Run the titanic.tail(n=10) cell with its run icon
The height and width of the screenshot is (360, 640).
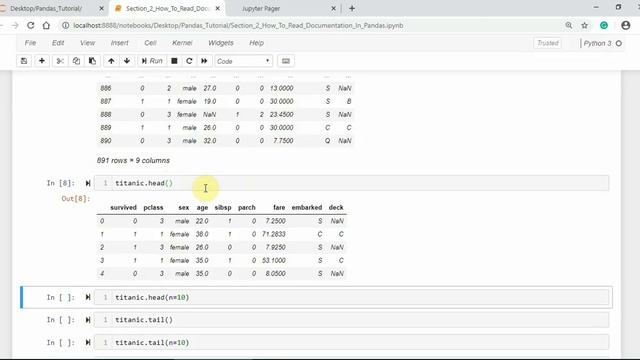pyautogui.click(x=88, y=342)
